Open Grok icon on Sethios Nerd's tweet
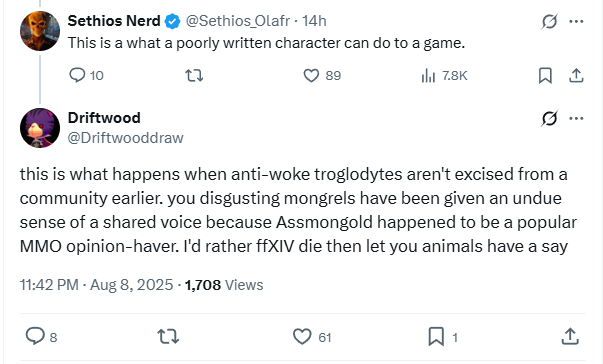Viewport: 603px width, 364px height. [549, 21]
